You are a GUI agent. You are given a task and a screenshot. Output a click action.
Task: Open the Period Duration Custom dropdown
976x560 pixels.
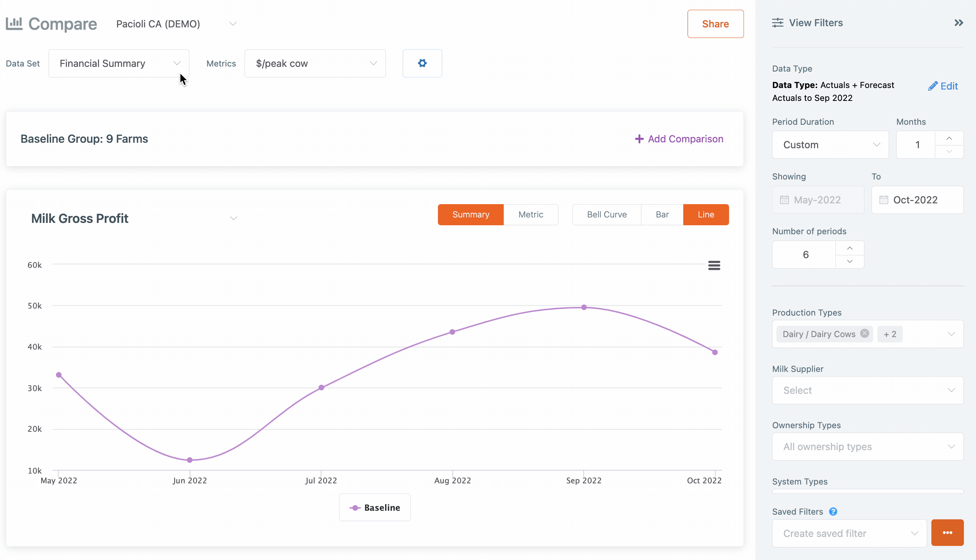830,145
